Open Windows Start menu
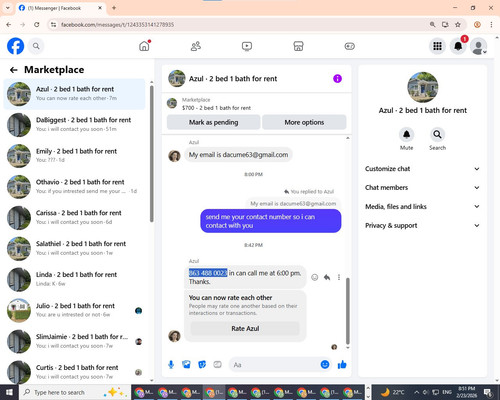This screenshot has height=400, width=500. pos(9,392)
